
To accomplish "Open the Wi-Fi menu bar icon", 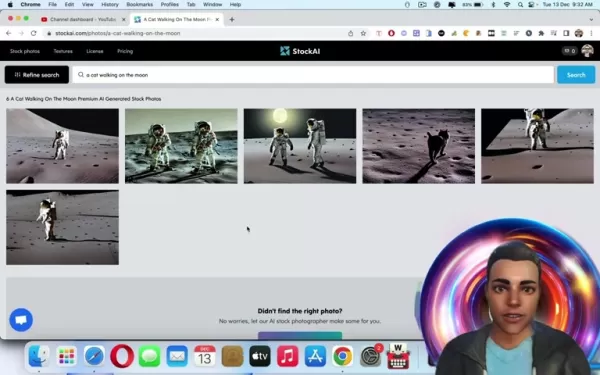I will [x=507, y=5].
